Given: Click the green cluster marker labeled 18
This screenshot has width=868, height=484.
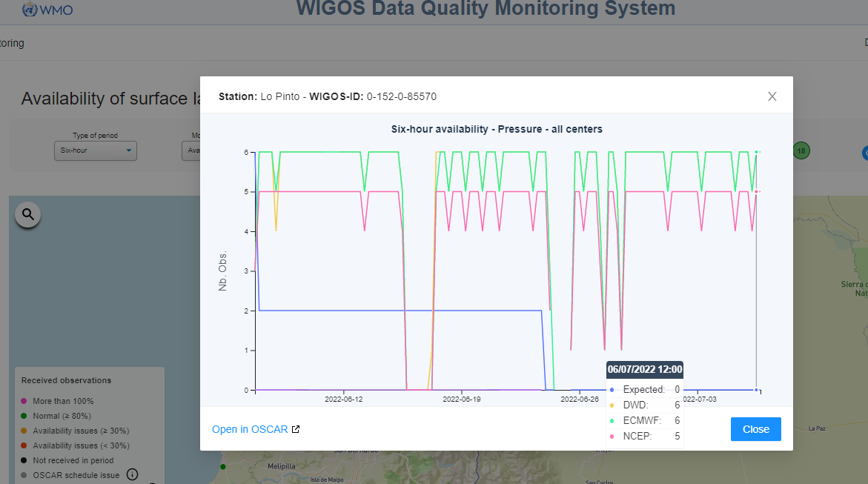Looking at the screenshot, I should (x=801, y=150).
